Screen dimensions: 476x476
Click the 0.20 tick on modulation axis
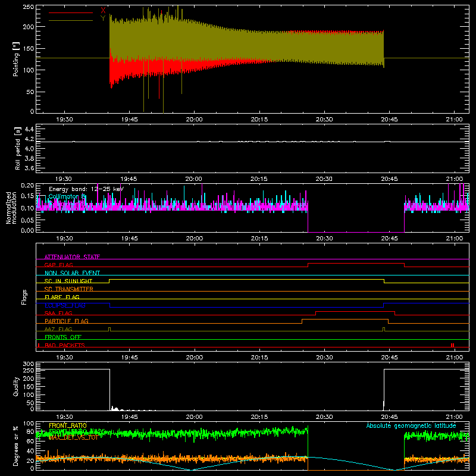coord(27,185)
